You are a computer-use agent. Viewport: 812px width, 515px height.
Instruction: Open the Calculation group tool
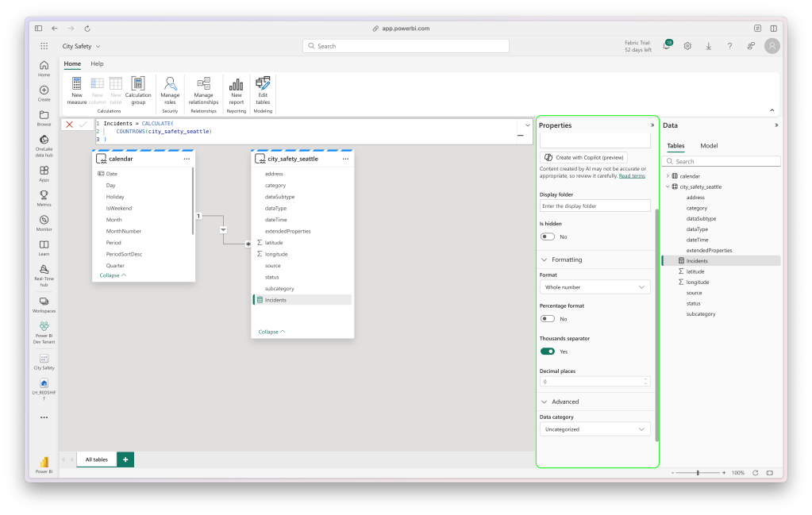(138, 90)
